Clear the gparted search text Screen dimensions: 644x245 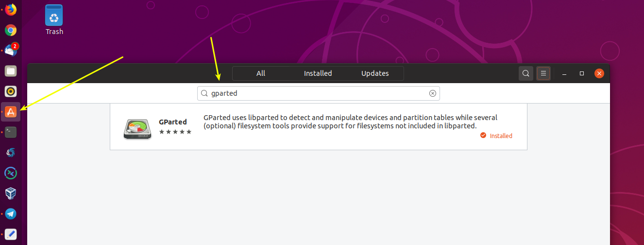tap(433, 93)
